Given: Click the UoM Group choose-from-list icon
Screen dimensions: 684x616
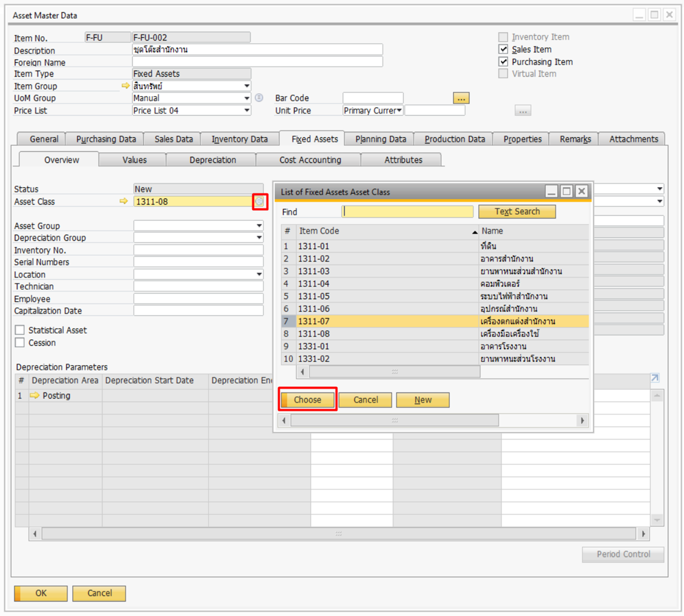Looking at the screenshot, I should coord(259,98).
